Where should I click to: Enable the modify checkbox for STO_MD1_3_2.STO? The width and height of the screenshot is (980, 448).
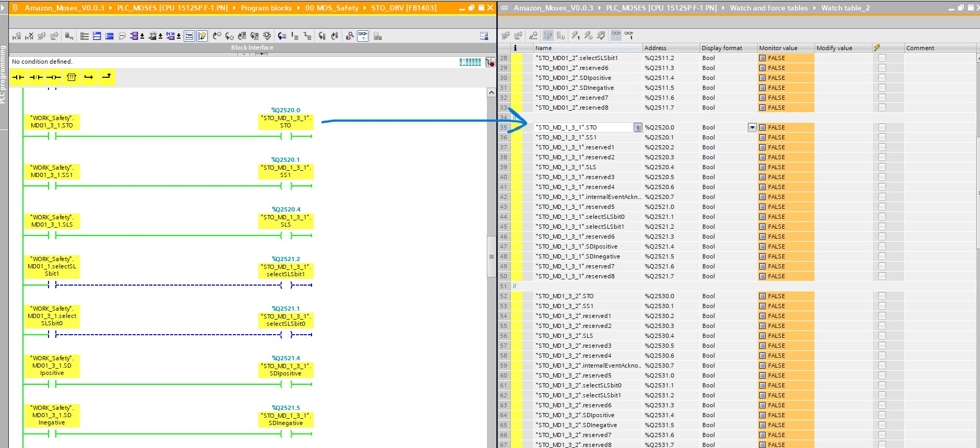point(882,296)
